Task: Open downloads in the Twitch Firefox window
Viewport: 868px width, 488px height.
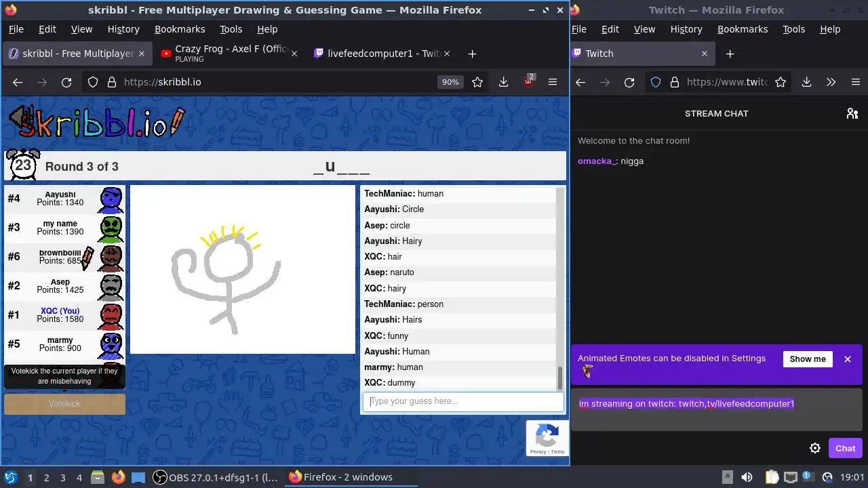Action: click(806, 82)
